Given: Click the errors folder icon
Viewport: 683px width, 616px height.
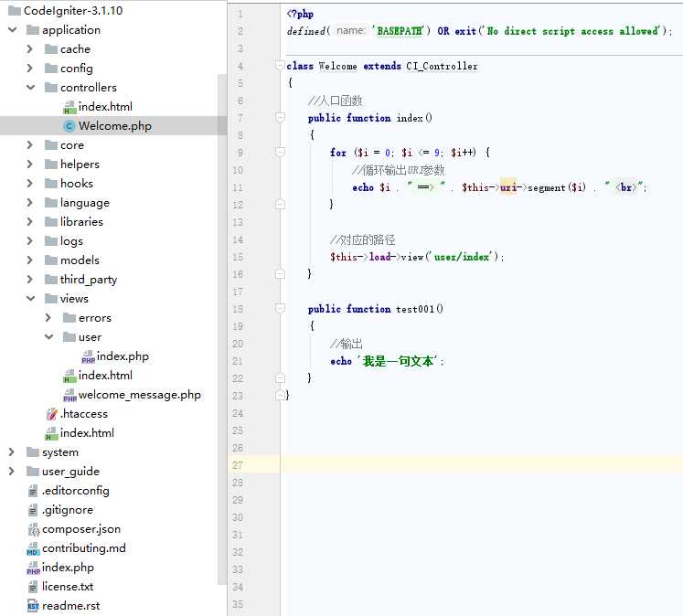Looking at the screenshot, I should (69, 318).
